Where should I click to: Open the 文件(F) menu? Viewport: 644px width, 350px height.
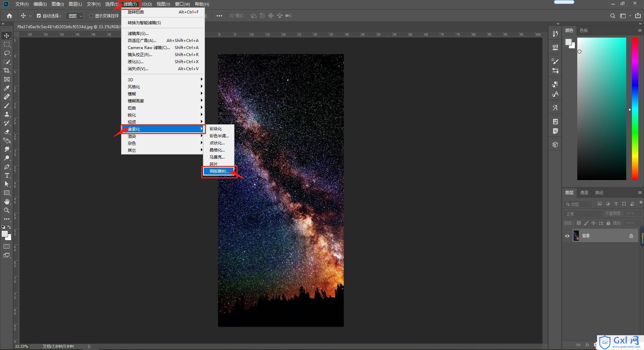pos(22,4)
